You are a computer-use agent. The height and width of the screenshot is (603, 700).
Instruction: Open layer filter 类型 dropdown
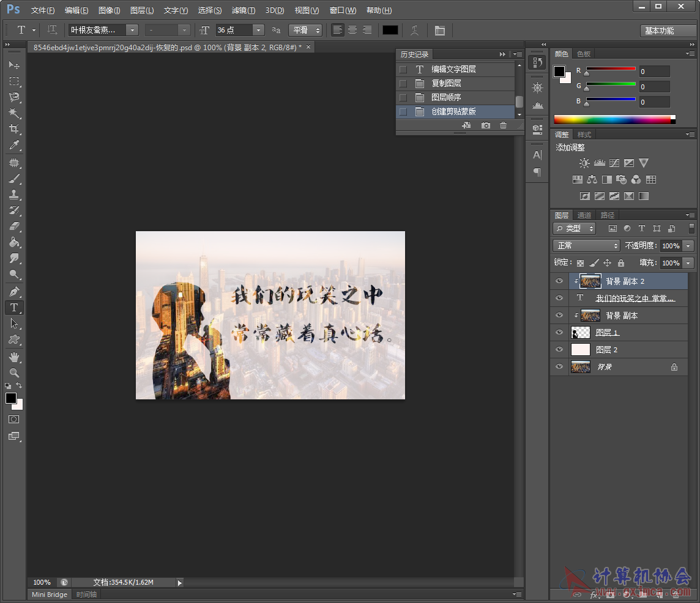[x=574, y=229]
